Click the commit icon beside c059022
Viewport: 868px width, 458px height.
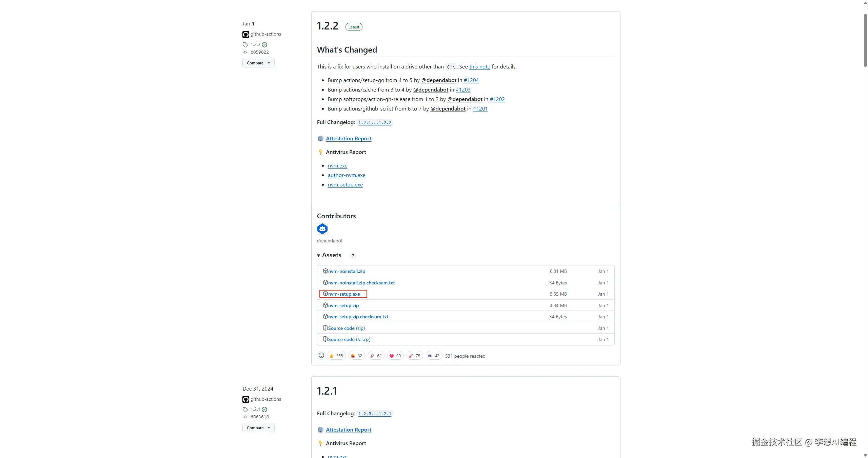pos(245,52)
